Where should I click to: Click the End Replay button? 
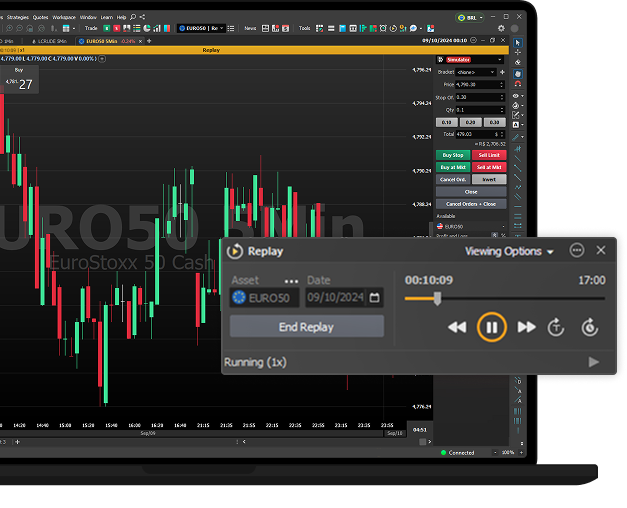click(307, 326)
